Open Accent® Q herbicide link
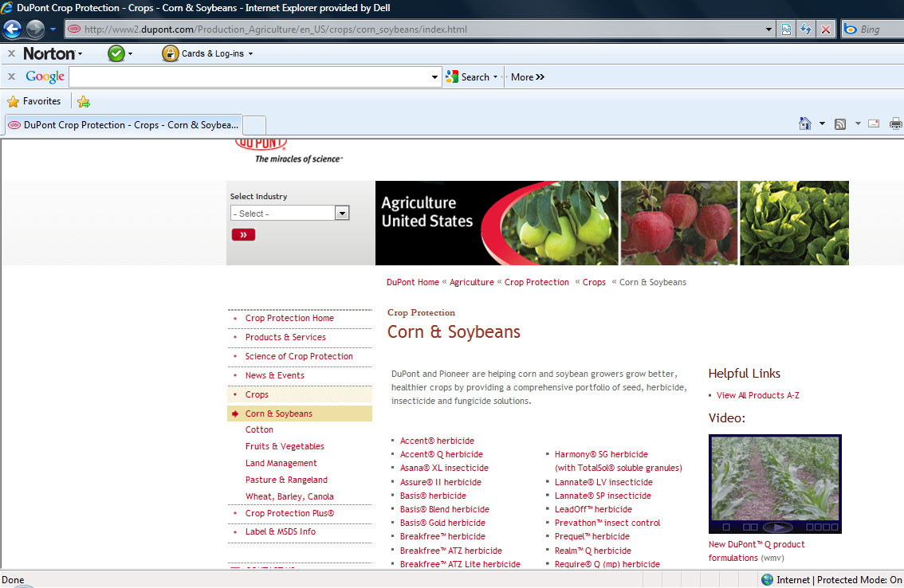This screenshot has width=904, height=588. (x=442, y=454)
